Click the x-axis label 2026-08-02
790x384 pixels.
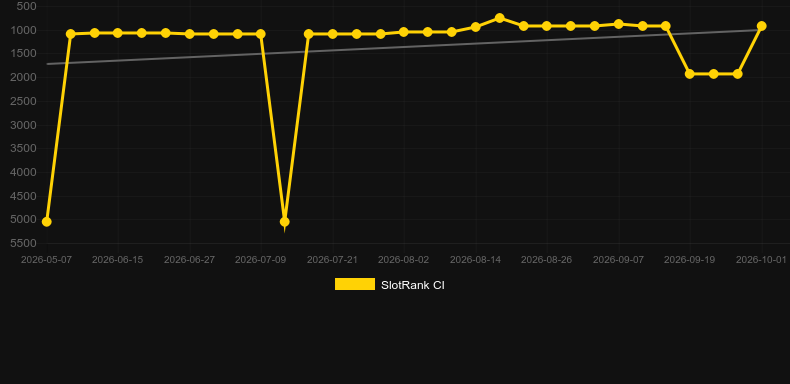[404, 260]
